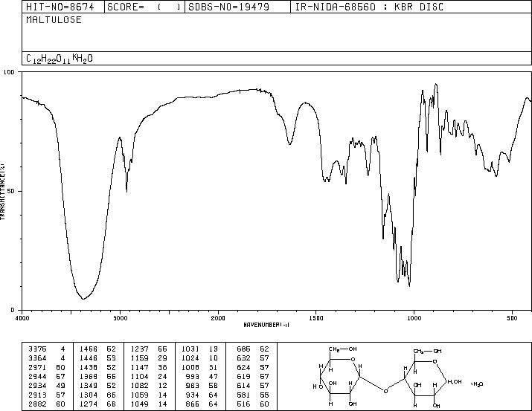Screen dimensions: 532x411
Task: Select the SCORE field in header
Action: click(144, 7)
